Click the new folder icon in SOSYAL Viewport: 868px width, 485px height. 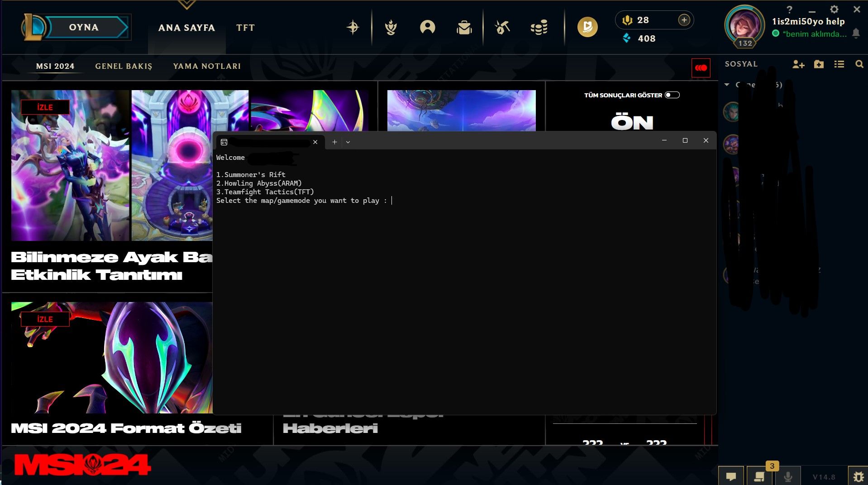[819, 64]
